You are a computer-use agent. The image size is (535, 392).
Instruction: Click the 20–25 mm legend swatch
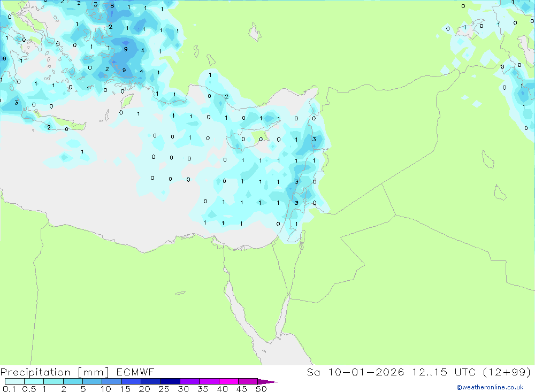click(151, 381)
